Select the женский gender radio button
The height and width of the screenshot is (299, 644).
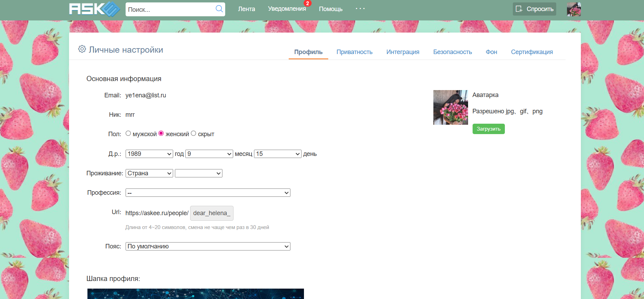(161, 133)
